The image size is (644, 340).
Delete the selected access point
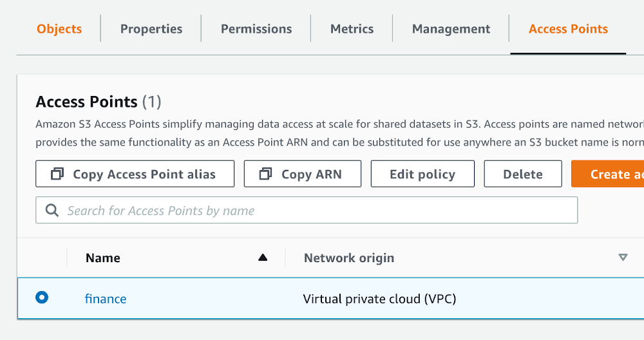pos(523,174)
